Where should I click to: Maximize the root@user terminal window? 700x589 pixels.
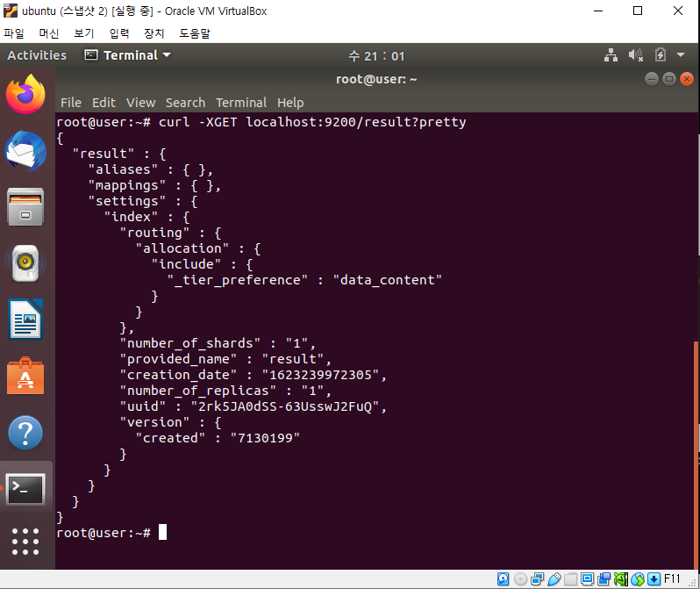(668, 80)
